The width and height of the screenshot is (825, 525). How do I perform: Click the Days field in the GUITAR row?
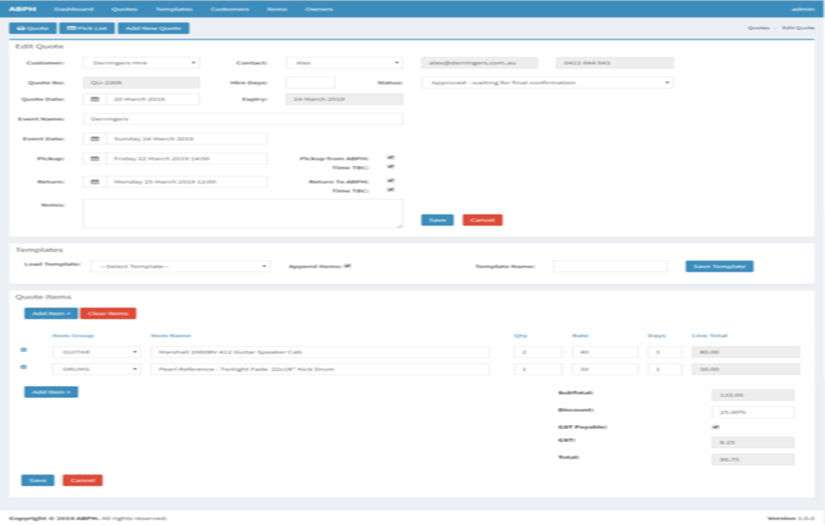pyautogui.click(x=665, y=352)
